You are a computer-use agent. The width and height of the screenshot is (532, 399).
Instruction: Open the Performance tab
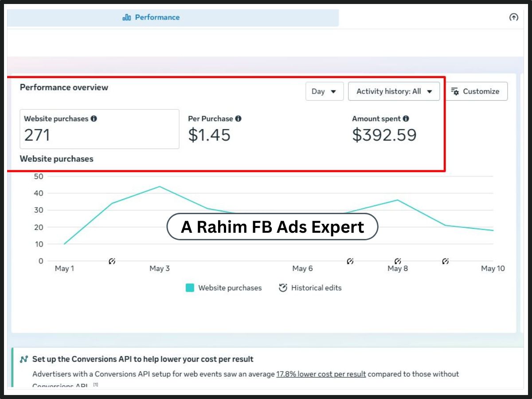(x=173, y=18)
